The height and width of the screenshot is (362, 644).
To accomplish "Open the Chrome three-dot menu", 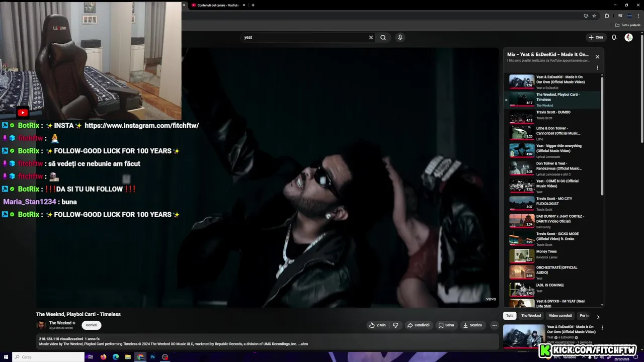I will (638, 16).
